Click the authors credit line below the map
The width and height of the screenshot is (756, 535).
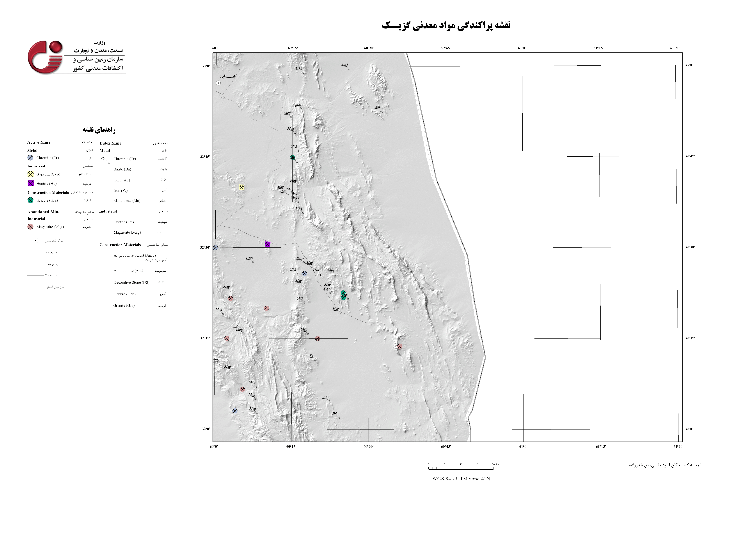[665, 465]
